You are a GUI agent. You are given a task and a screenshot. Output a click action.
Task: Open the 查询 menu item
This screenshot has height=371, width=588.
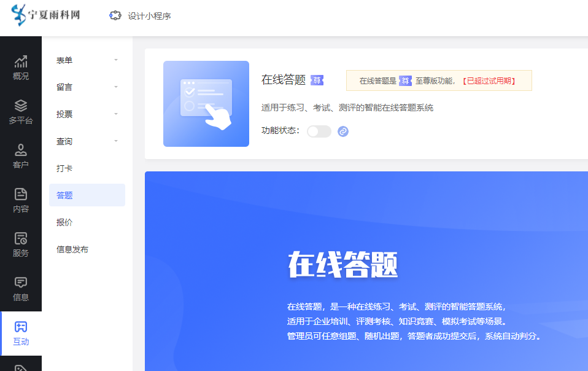coord(87,141)
